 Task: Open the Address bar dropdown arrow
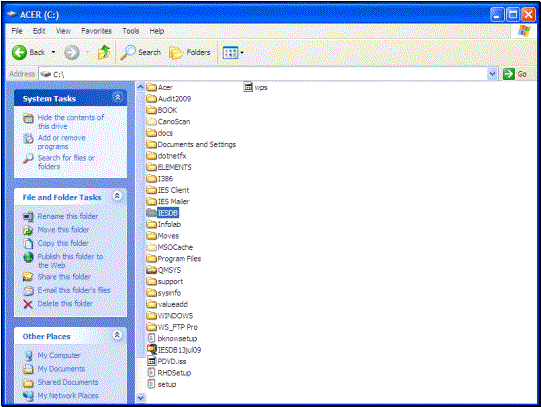click(x=492, y=73)
